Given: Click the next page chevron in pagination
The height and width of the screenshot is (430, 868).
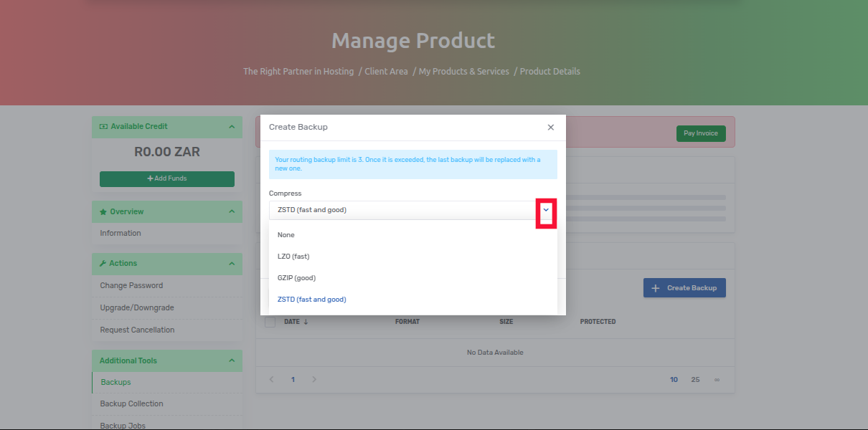Looking at the screenshot, I should coord(314,379).
